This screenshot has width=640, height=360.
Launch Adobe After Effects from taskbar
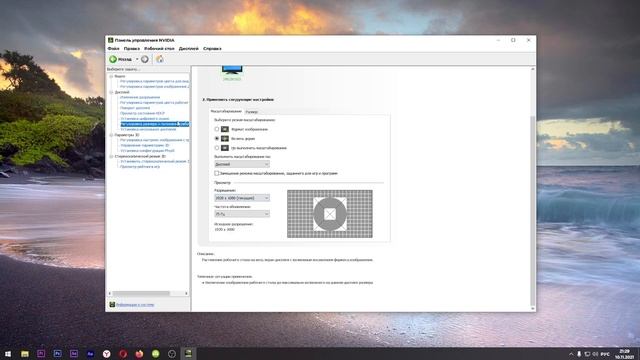74,354
